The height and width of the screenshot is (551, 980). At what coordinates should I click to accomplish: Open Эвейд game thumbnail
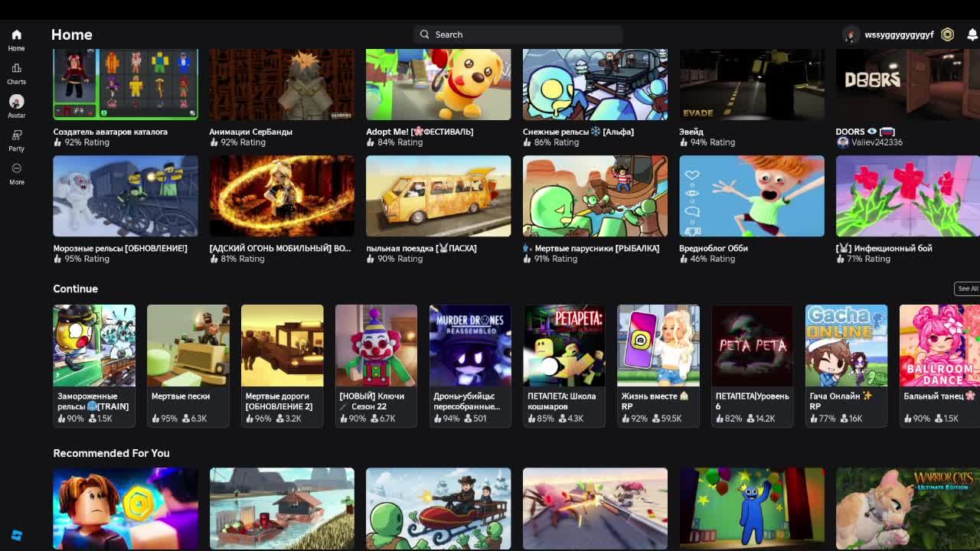tap(752, 84)
